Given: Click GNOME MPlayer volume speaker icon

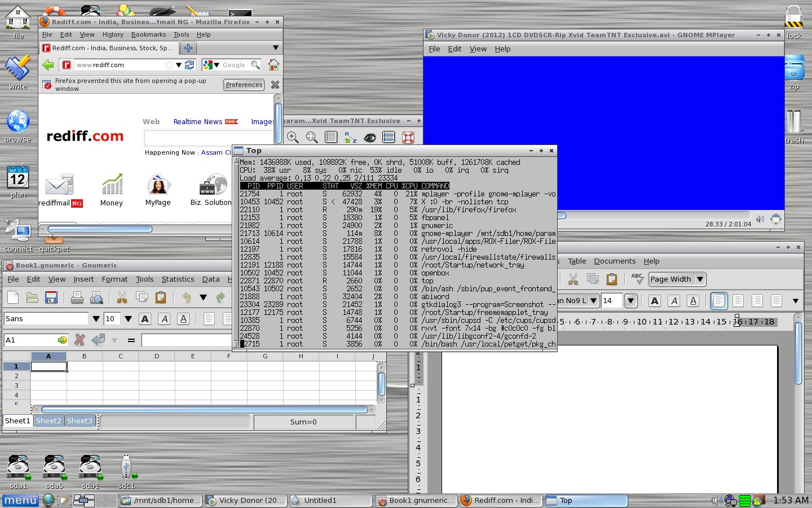Looking at the screenshot, I should click(x=760, y=219).
